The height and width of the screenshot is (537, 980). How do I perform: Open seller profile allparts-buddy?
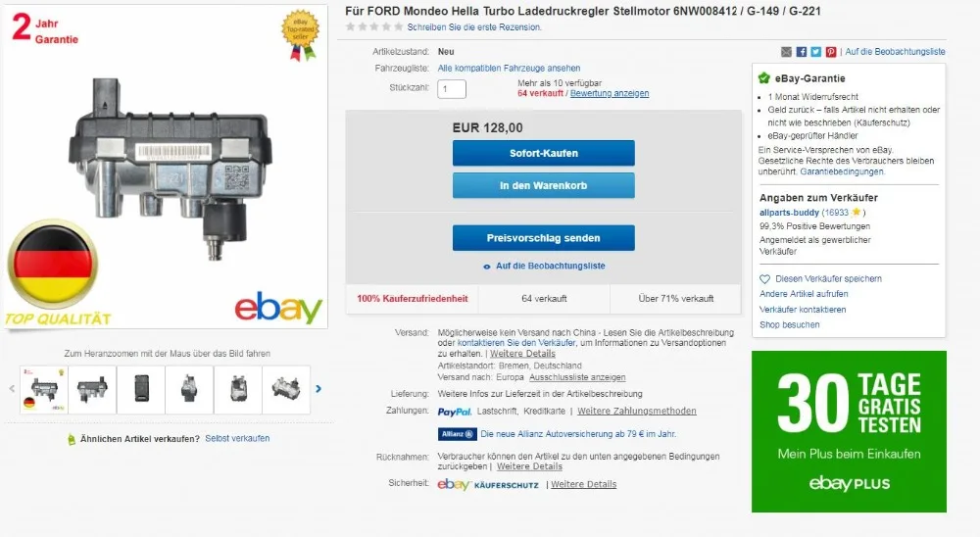789,213
